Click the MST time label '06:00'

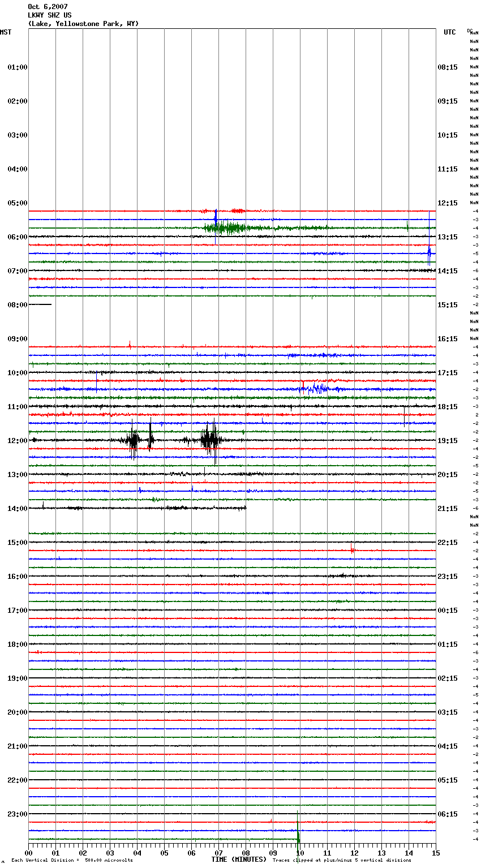[18, 237]
